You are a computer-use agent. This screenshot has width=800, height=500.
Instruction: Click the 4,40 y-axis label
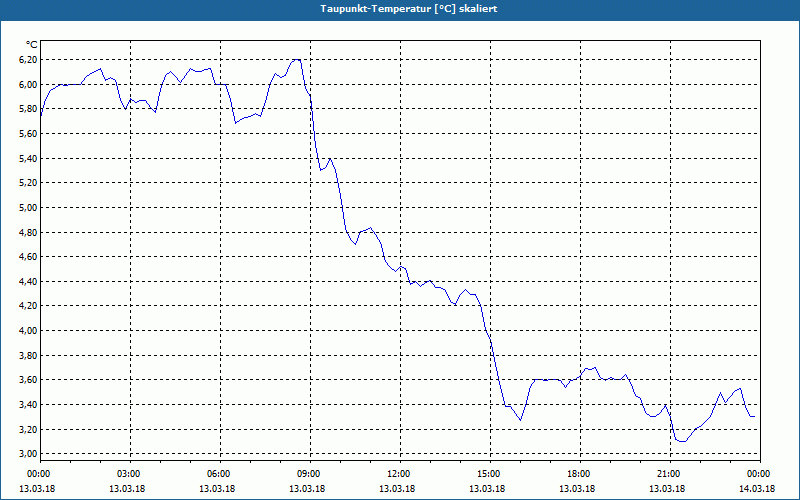(x=29, y=282)
